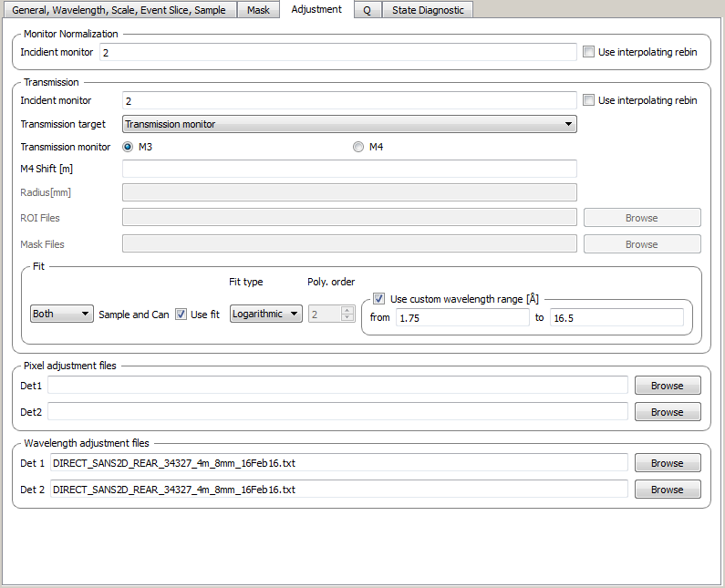Enable interpolating rebin for Monitor Normalization
Screen dimensions: 725x588
coord(589,52)
